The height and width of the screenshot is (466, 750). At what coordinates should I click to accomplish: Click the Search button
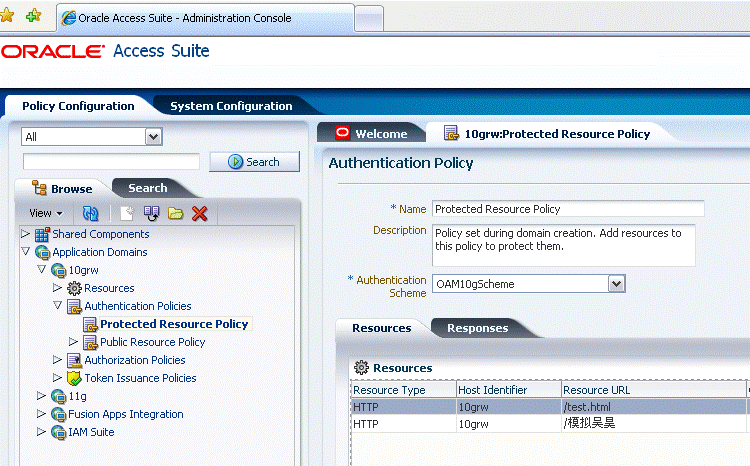point(254,162)
